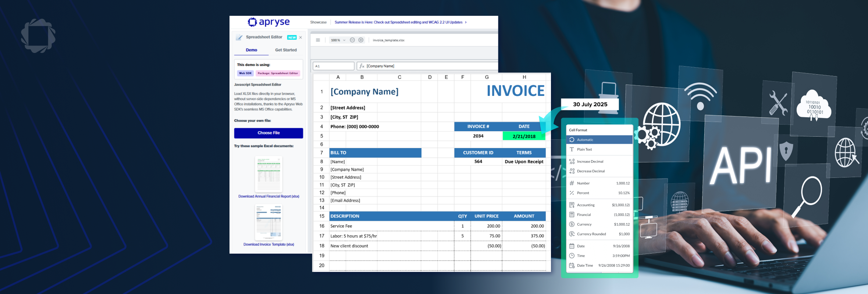
Task: Select the BILL TO header cell
Action: 375,153
